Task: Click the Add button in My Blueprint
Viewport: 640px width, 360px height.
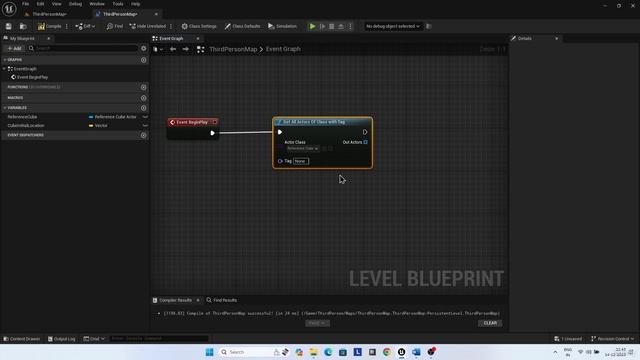Action: 14,48
